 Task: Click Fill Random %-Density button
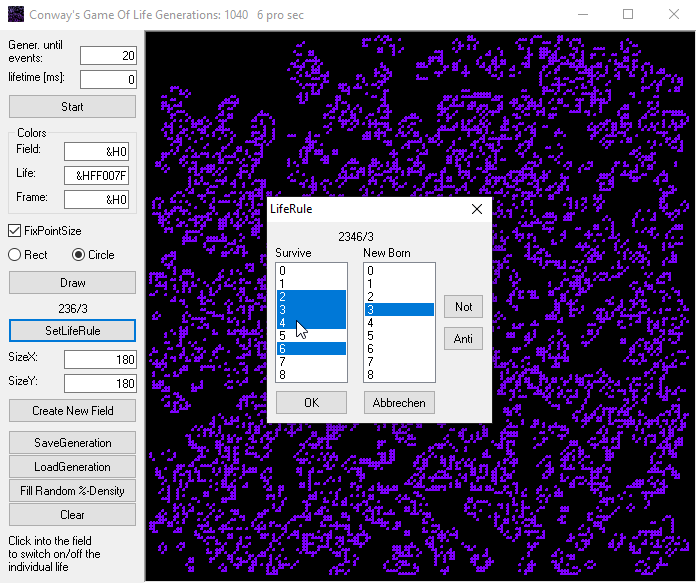pyautogui.click(x=72, y=491)
